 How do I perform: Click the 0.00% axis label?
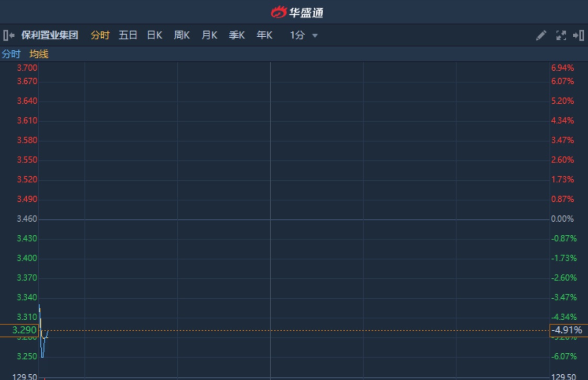[x=562, y=219]
